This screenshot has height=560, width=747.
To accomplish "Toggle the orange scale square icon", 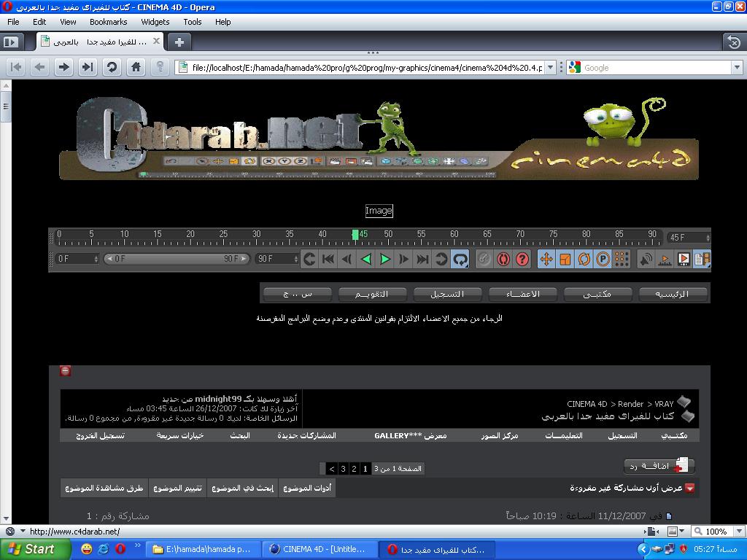I will (x=565, y=259).
